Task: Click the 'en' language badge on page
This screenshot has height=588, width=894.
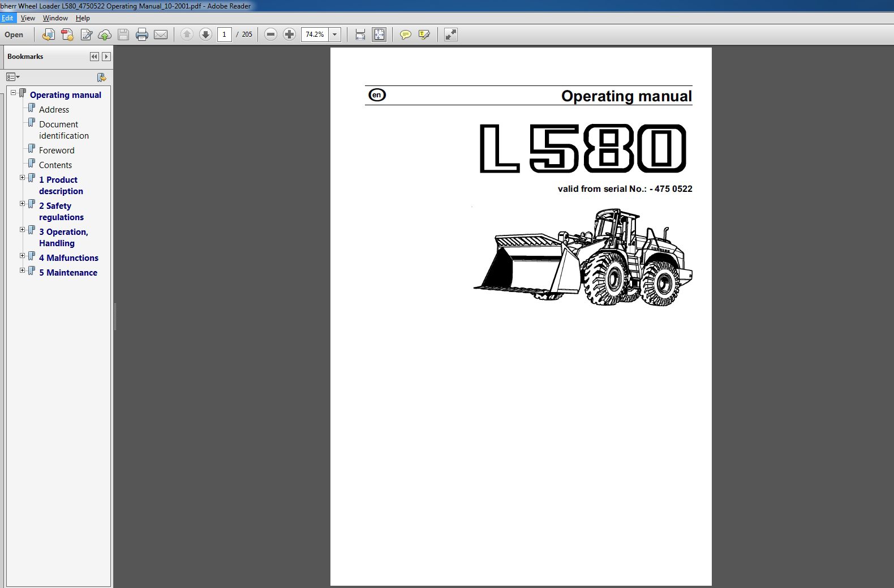Action: coord(377,95)
